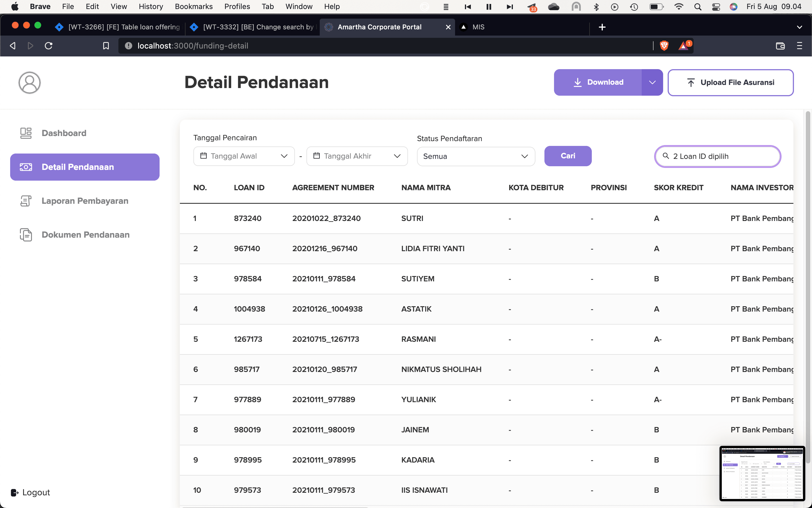Open the Profiles menu
Screen dimensions: 812x508
pyautogui.click(x=237, y=7)
